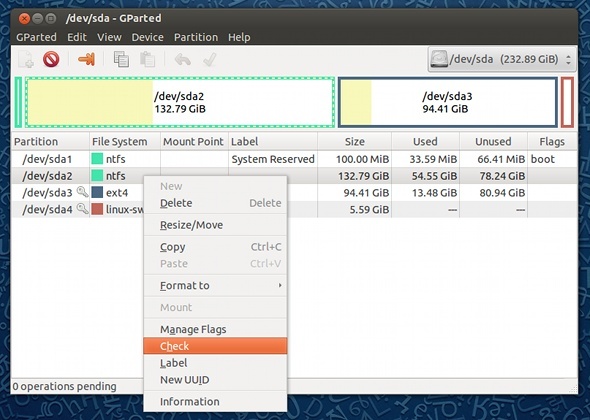Click the Copy partition toolbar icon
590x420 pixels.
(x=121, y=59)
